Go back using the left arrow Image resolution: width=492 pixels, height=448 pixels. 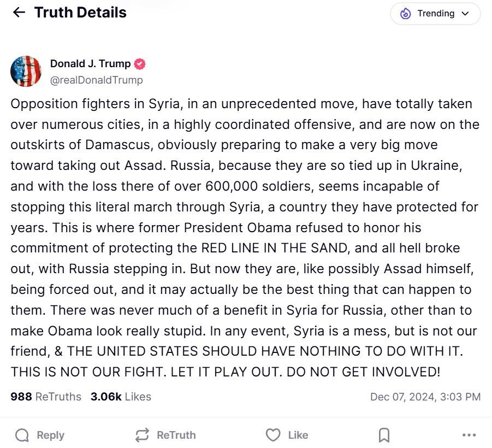tap(19, 13)
